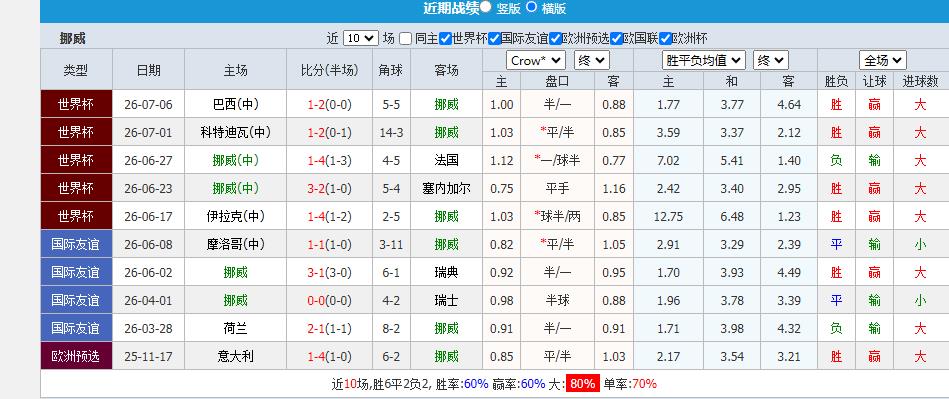The width and height of the screenshot is (949, 399).
Task: Click home win odds 7.02
Action: pos(668,160)
